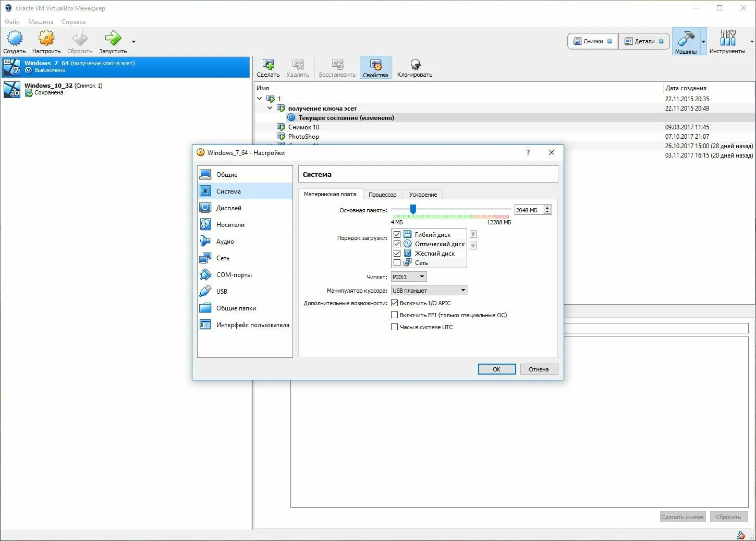Open snapshot Свойства icon
The width and height of the screenshot is (756, 541).
pyautogui.click(x=375, y=65)
